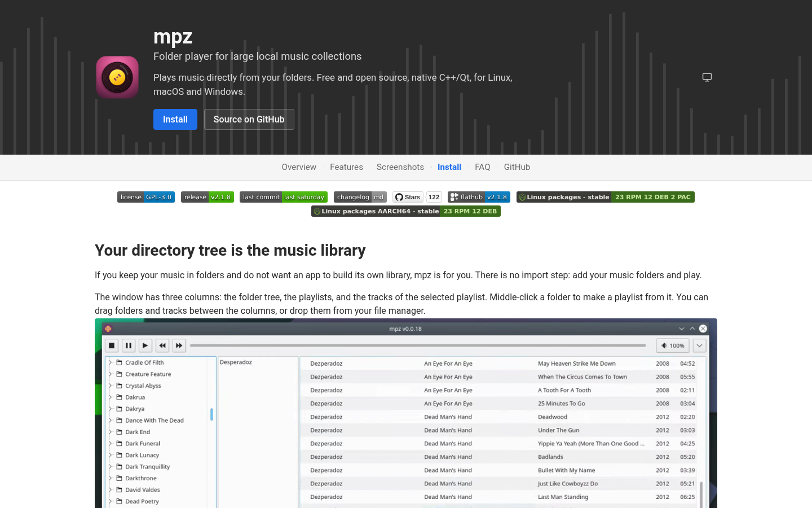
Task: Open the GitHub nav link
Action: (517, 167)
